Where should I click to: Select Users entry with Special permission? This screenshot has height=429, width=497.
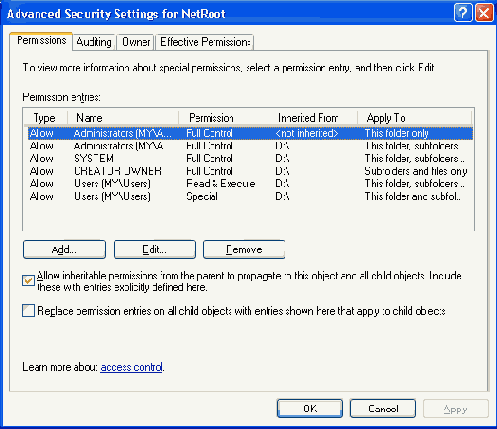(x=250, y=196)
